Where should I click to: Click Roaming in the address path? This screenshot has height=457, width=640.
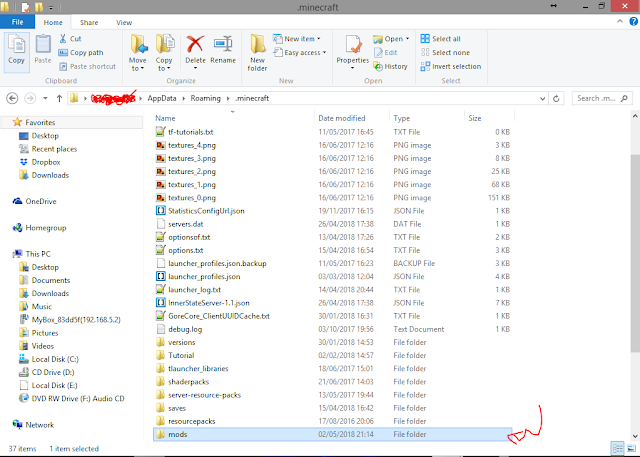205,98
